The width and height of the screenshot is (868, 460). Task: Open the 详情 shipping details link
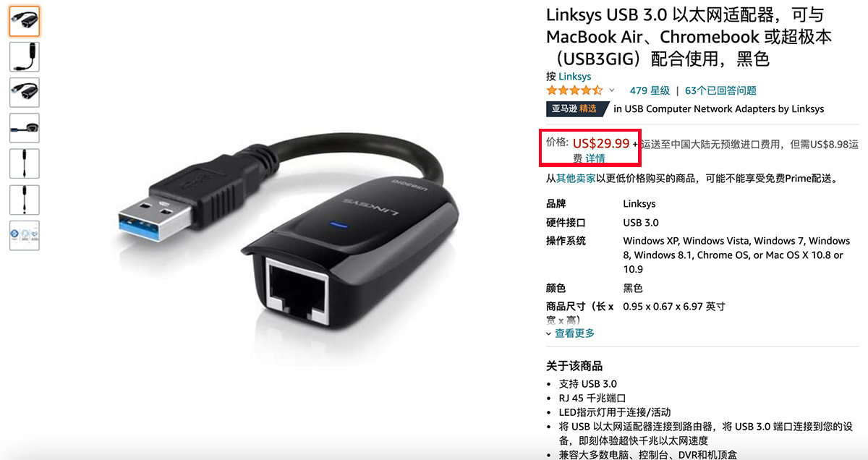(595, 158)
